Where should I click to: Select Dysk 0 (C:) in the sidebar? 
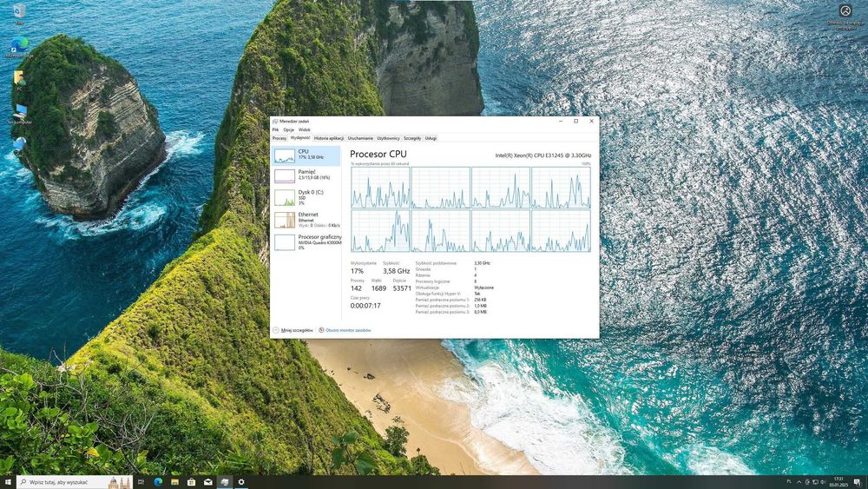pyautogui.click(x=306, y=198)
